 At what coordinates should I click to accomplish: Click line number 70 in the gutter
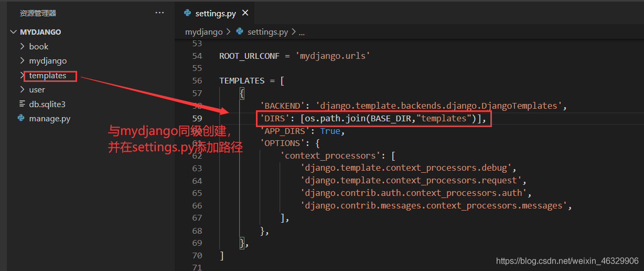(197, 255)
